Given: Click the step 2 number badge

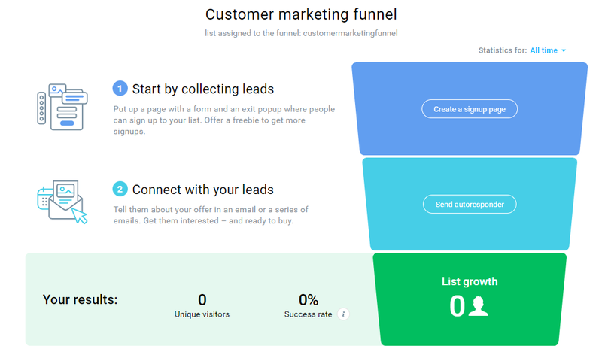Looking at the screenshot, I should (120, 189).
